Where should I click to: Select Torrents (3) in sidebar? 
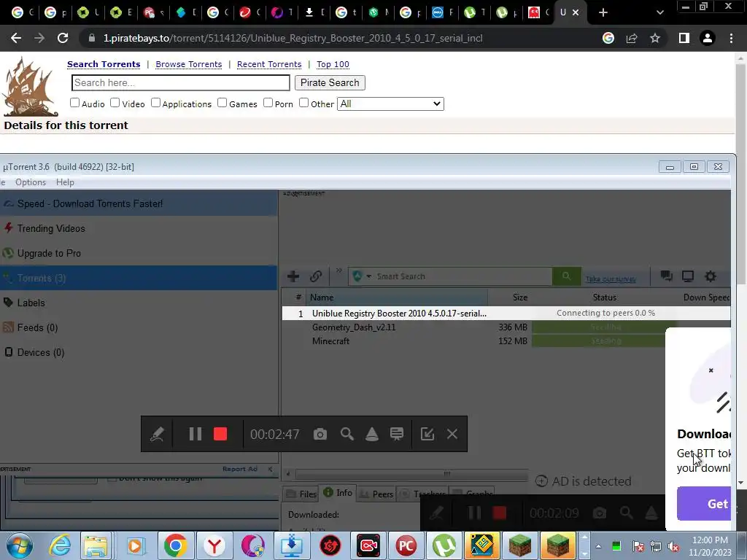pyautogui.click(x=138, y=278)
